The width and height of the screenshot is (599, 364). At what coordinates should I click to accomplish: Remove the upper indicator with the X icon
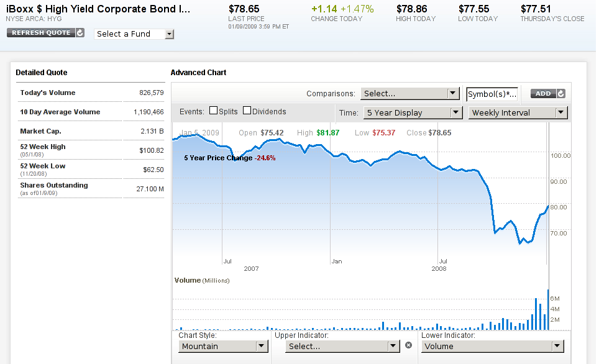(408, 345)
